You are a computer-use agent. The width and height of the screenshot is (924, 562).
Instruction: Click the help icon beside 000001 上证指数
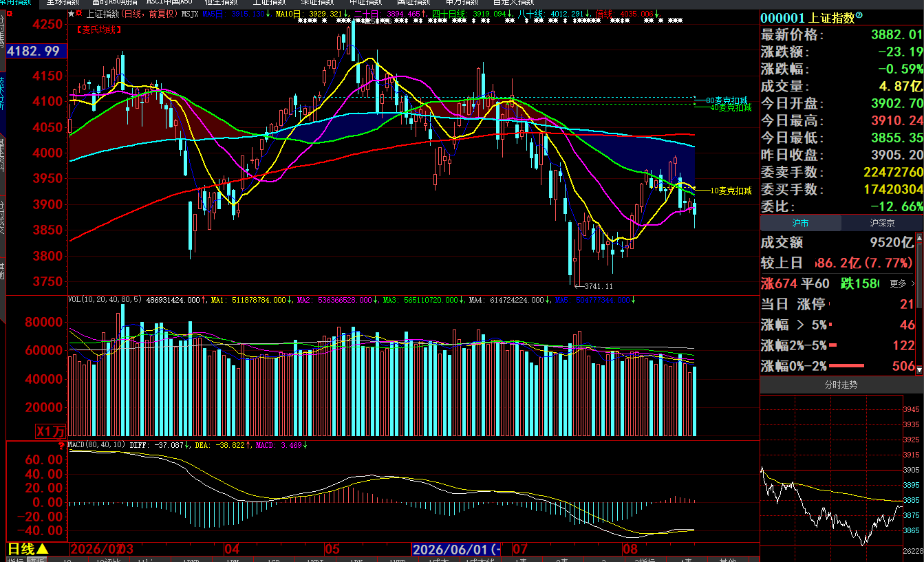859,17
